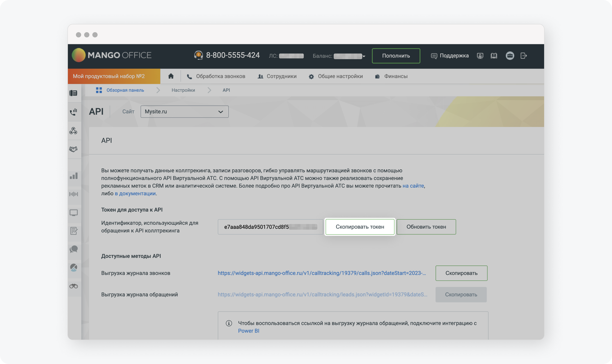Click the headset operator icon by the phone number
612x364 pixels.
coord(198,55)
